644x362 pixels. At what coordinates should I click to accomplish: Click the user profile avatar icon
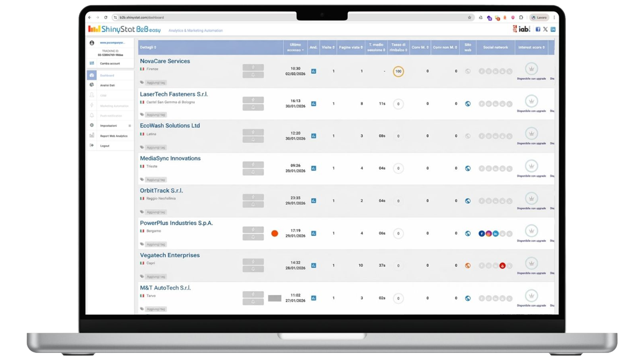point(92,43)
